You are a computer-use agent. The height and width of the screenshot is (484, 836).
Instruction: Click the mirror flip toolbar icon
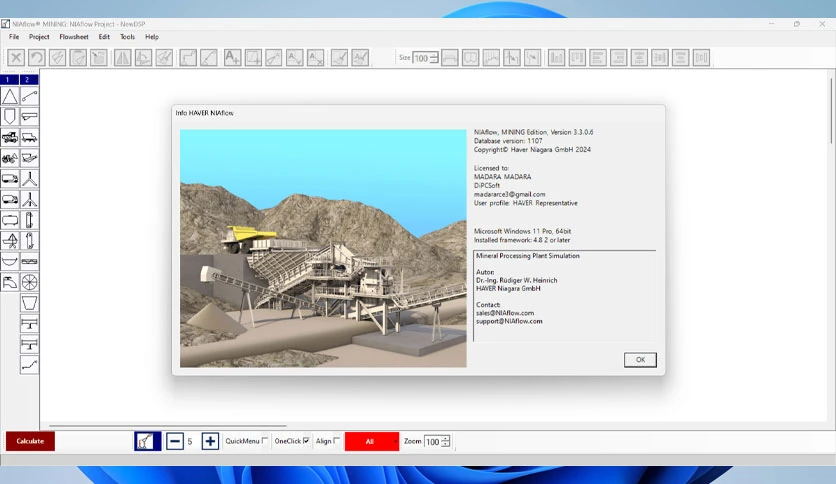coord(123,57)
